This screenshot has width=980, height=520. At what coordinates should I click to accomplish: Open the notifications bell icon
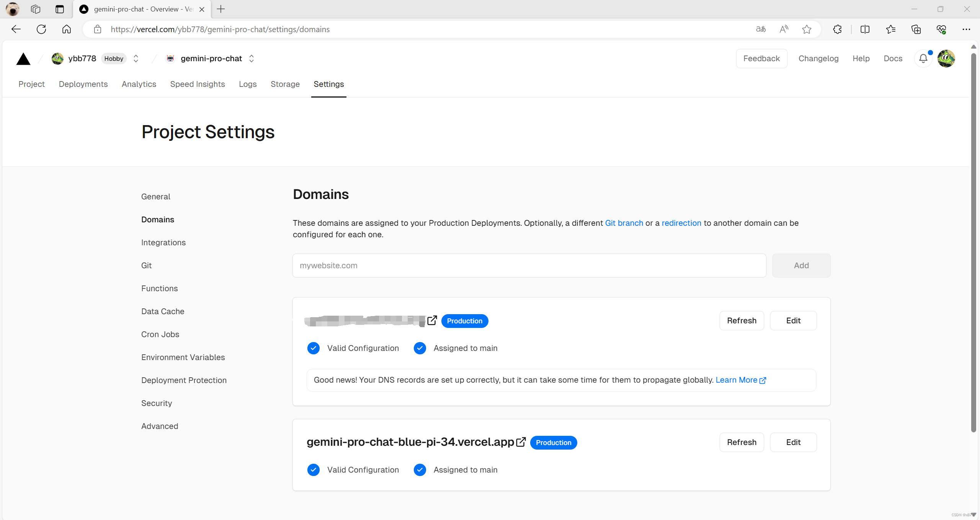click(923, 59)
